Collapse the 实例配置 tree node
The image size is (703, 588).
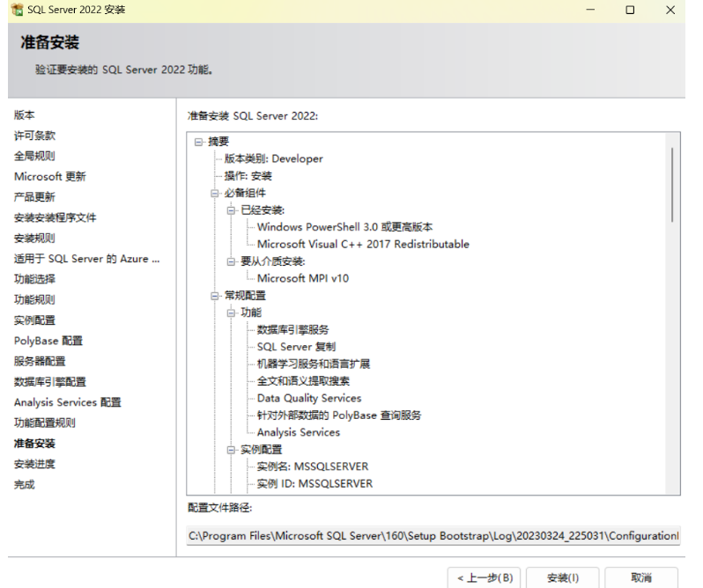(232, 450)
